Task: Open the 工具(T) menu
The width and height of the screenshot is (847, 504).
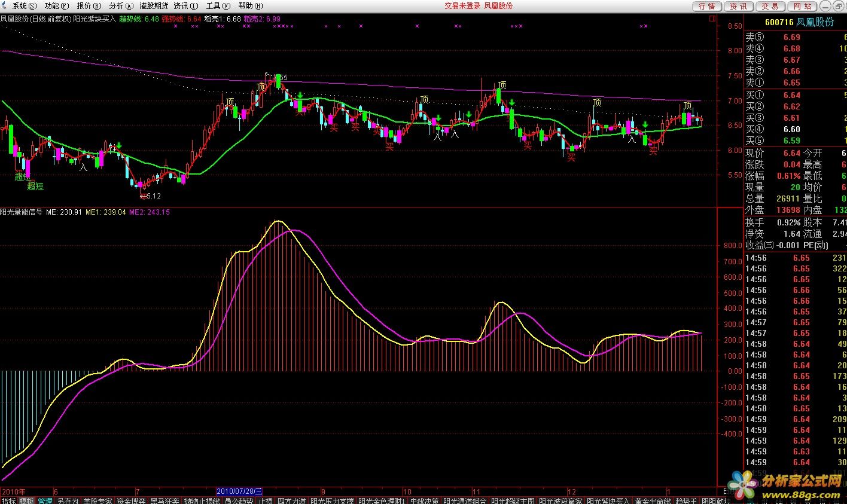Action: 218,6
